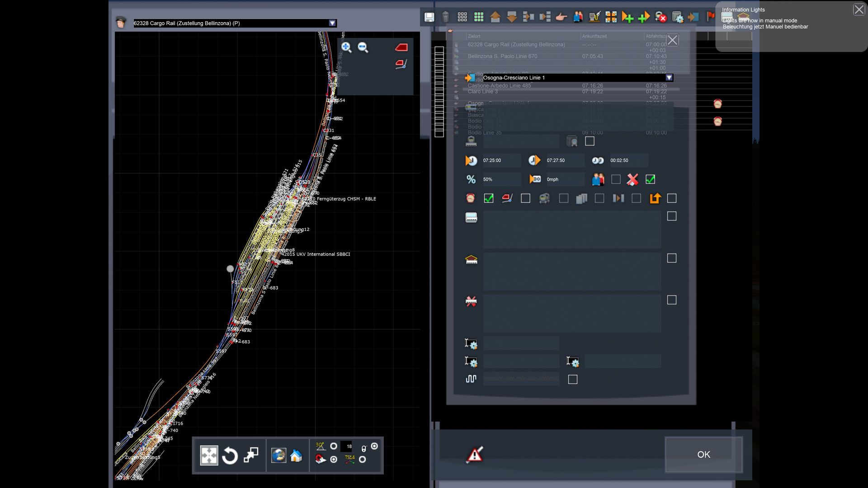Select Castione-Arbedo Linie 485 timetable row
Screen dimensions: 868x488
click(x=499, y=85)
